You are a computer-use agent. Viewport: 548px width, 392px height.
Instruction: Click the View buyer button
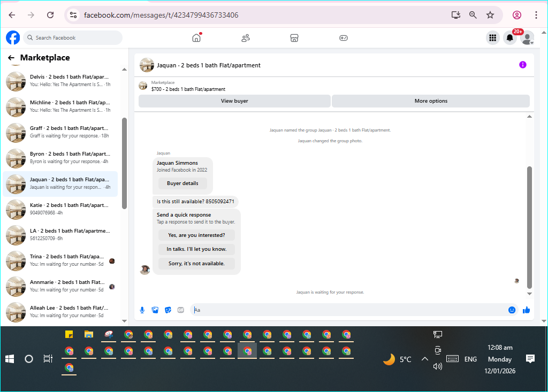(x=234, y=101)
